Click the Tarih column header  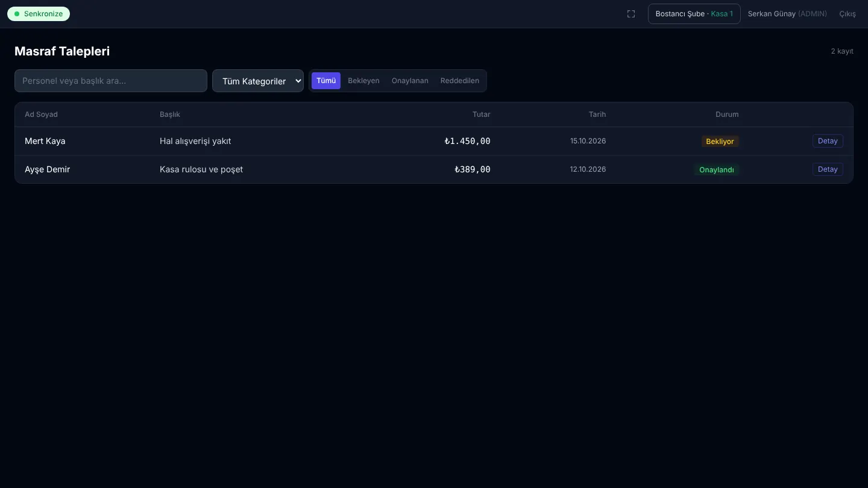pos(597,114)
